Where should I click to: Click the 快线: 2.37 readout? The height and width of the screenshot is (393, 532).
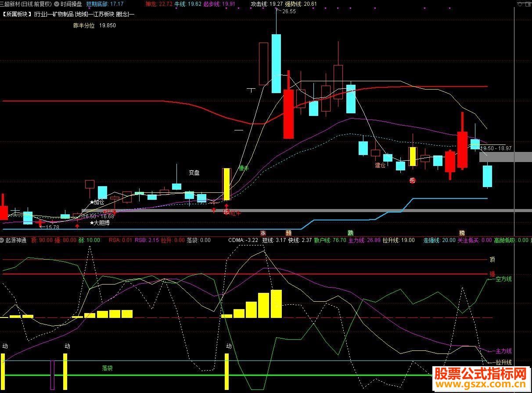click(300, 240)
